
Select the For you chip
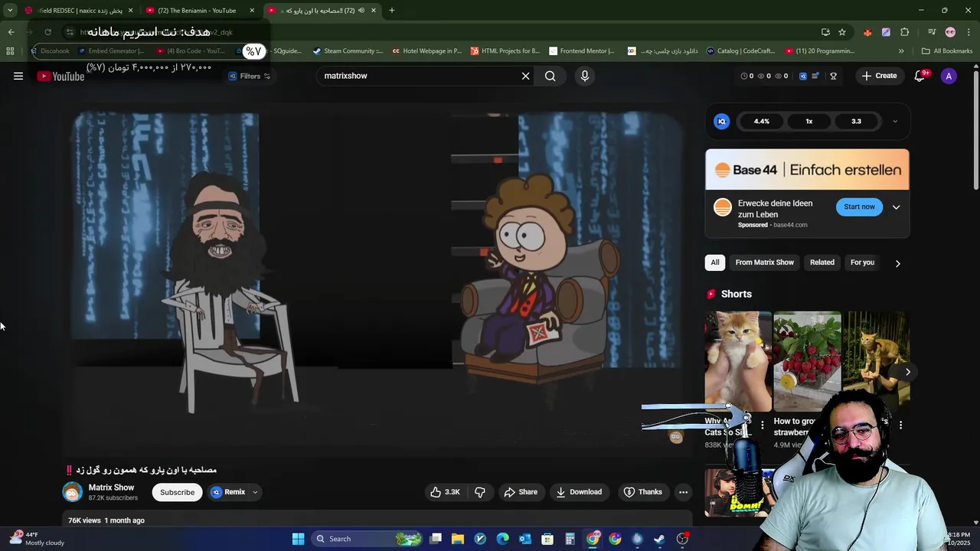(x=862, y=262)
